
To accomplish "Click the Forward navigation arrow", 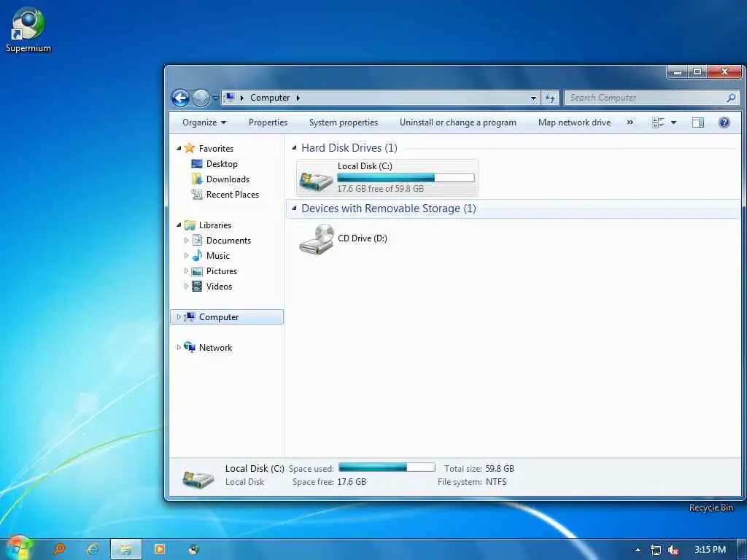I will click(200, 98).
